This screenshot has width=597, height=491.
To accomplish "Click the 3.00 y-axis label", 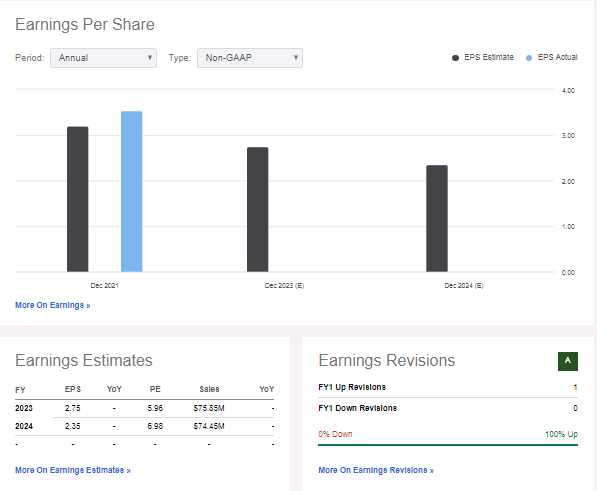I will pyautogui.click(x=568, y=136).
